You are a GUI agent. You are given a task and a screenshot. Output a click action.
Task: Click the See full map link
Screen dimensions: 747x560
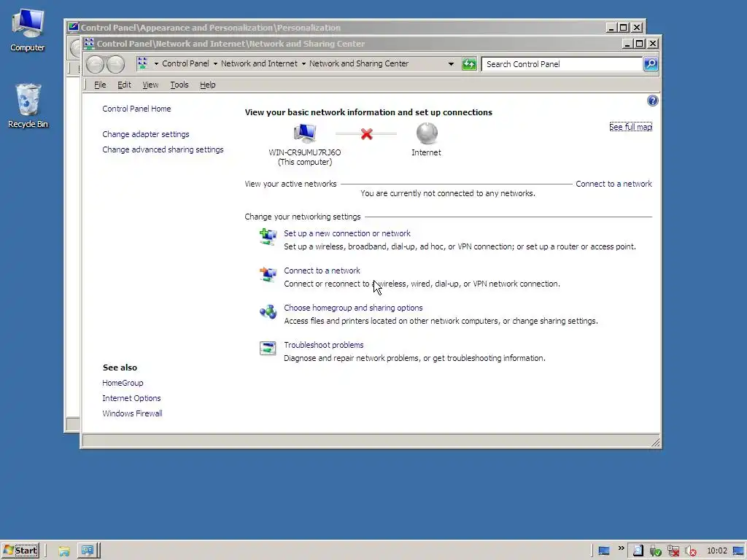pos(631,127)
